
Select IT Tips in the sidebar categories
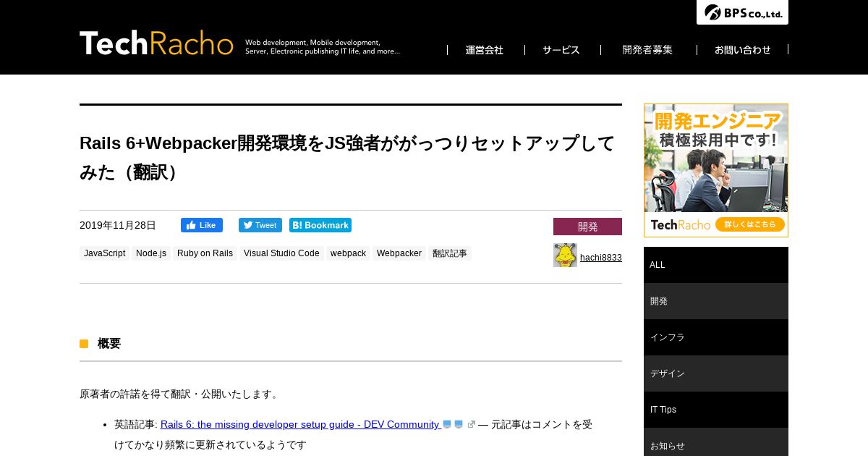coord(716,410)
